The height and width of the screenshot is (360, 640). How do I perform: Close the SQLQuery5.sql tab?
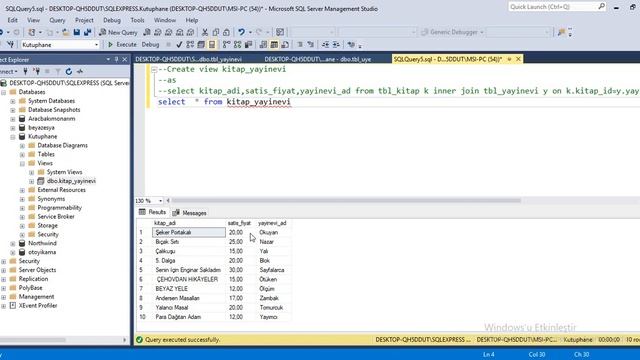[x=518, y=59]
